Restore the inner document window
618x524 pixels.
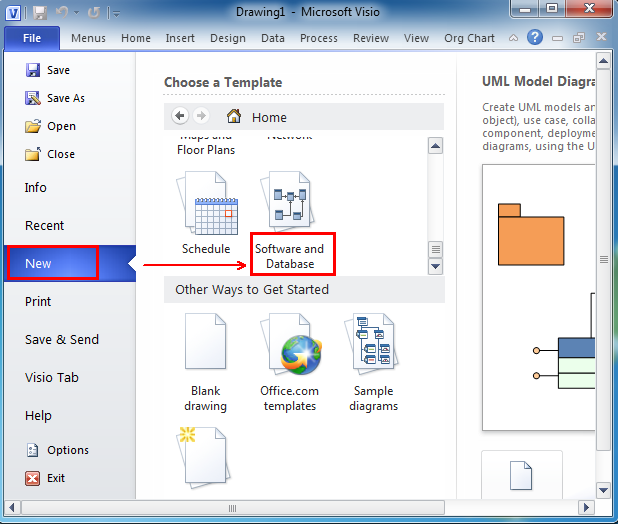click(579, 38)
